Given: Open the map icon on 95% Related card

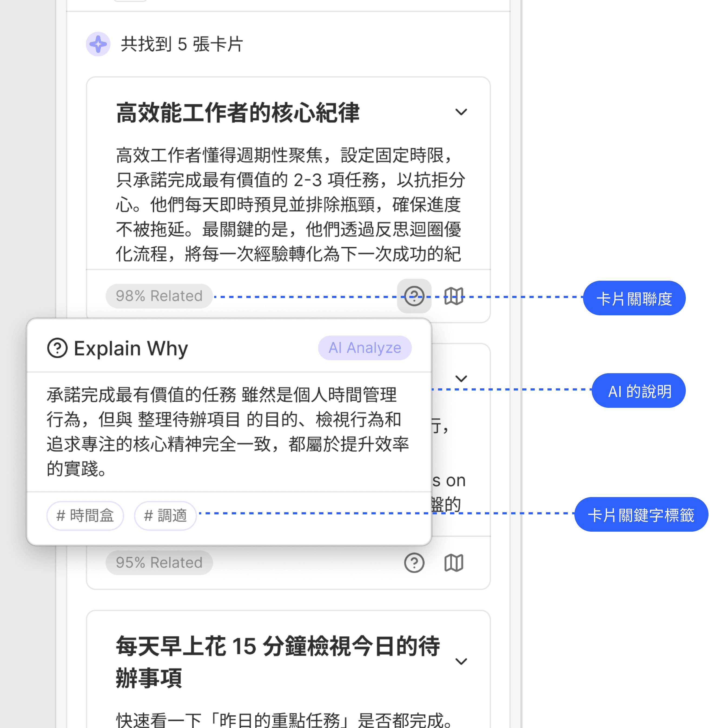Looking at the screenshot, I should click(453, 563).
